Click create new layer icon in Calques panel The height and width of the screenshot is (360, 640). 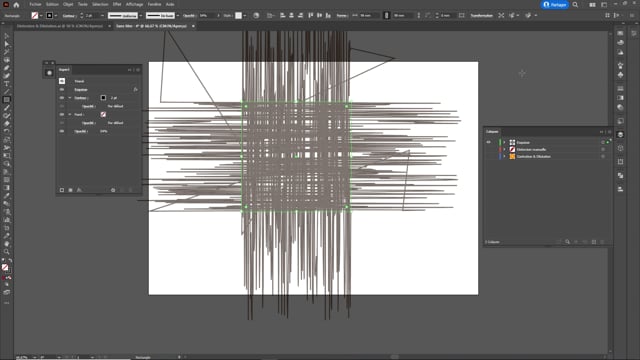[x=594, y=242]
